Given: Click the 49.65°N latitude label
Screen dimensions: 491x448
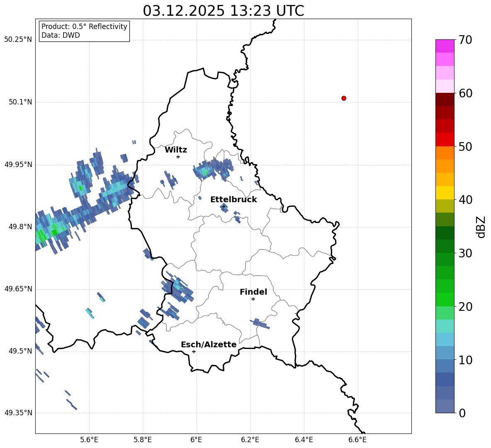Looking at the screenshot, I should pos(18,289).
